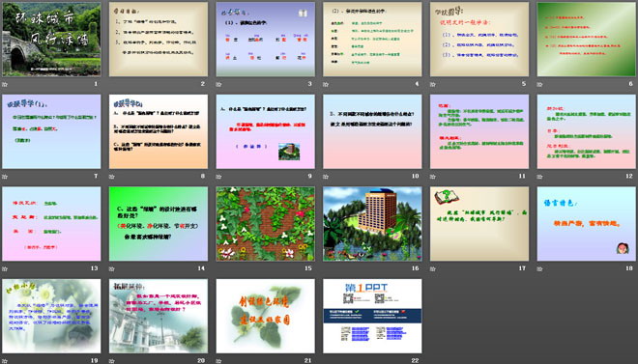Select slide 14 with green-to-blue gradient
This screenshot has height=364, width=638.
tap(159, 224)
